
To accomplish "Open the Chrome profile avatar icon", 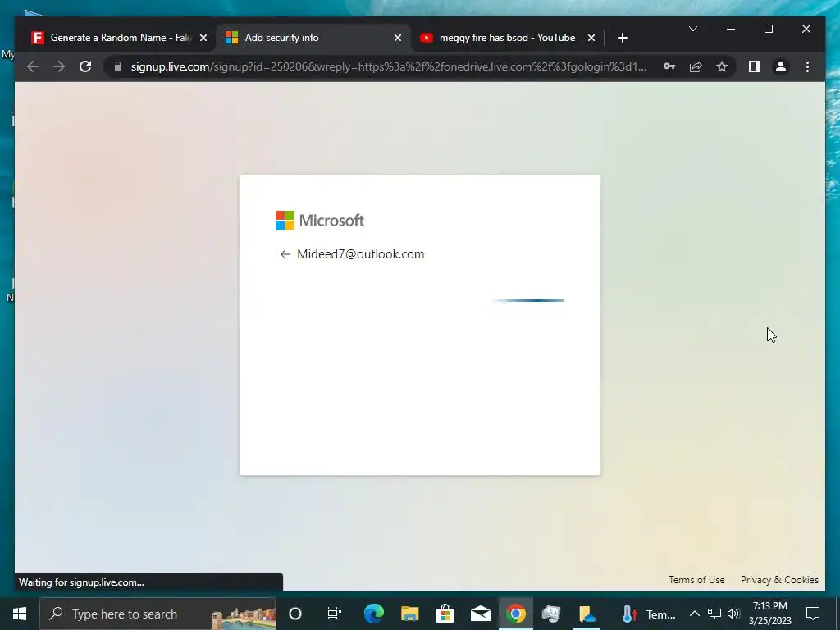I will 781,66.
